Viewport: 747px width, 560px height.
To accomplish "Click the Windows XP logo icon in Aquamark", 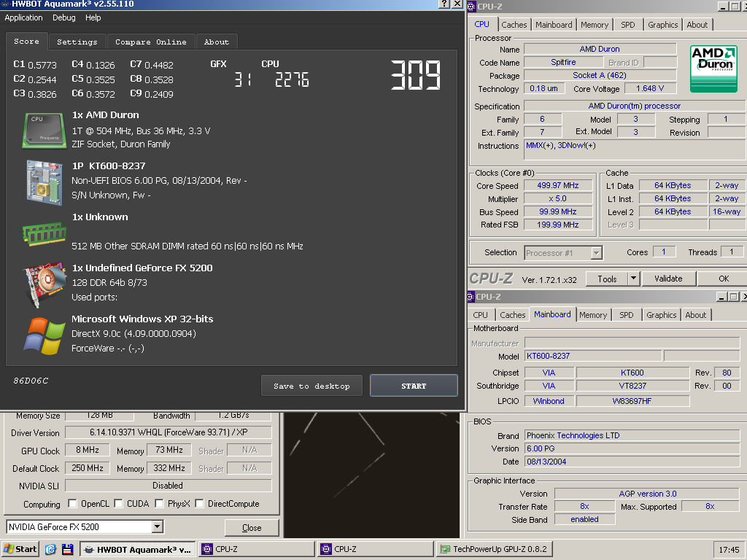I will [44, 335].
